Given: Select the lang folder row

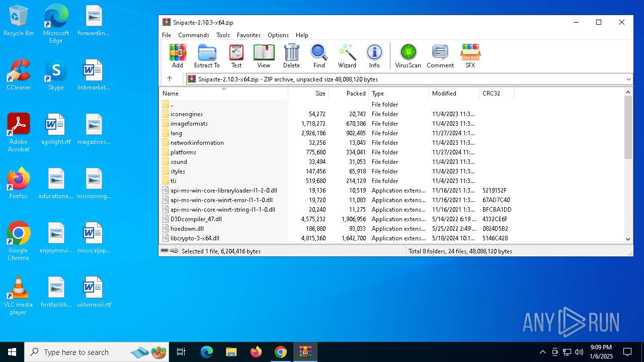Looking at the screenshot, I should point(337,133).
